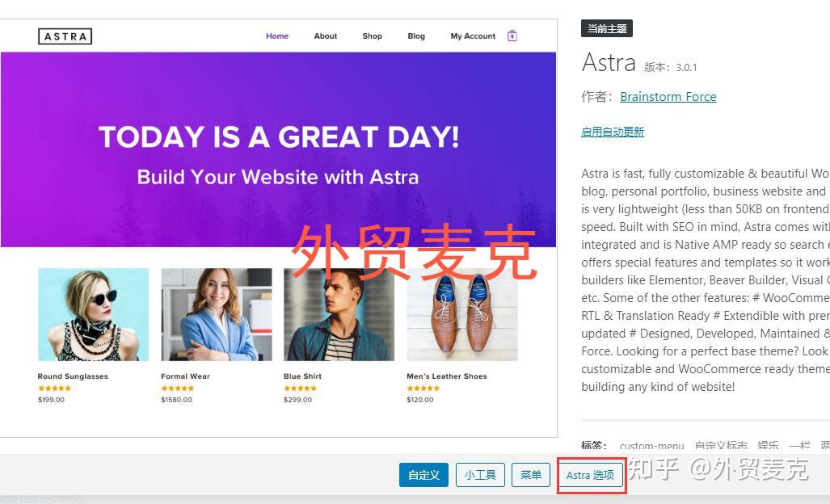Click the Men's Leather Shoes product title
The image size is (830, 504).
point(447,376)
